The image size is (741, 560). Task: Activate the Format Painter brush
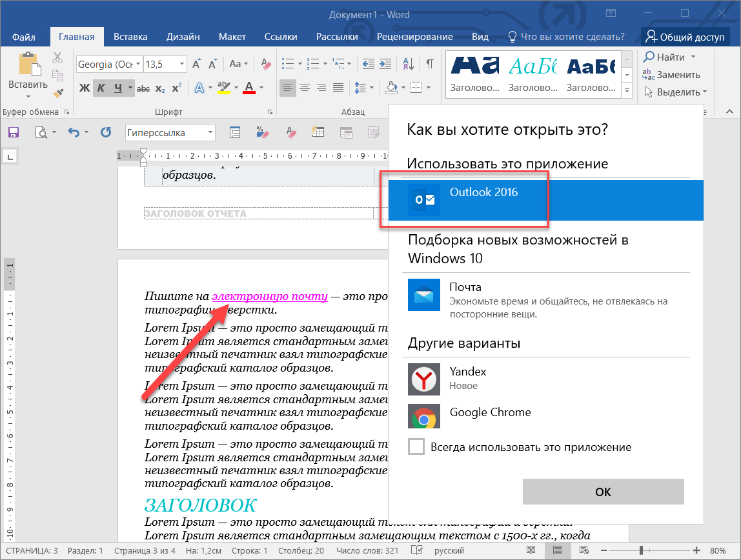57,93
